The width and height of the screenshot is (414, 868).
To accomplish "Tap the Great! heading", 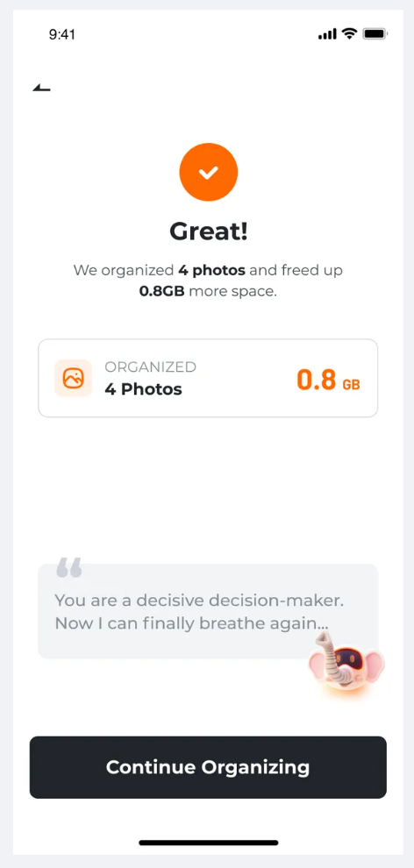I will [x=208, y=231].
